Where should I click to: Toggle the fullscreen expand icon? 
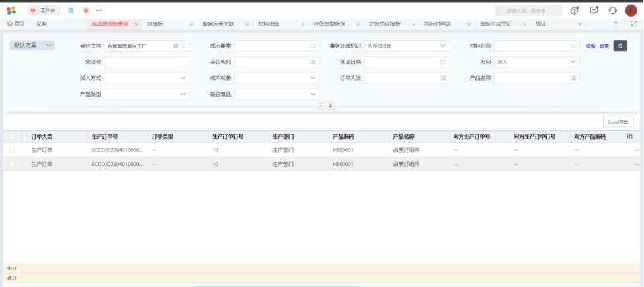[634, 24]
